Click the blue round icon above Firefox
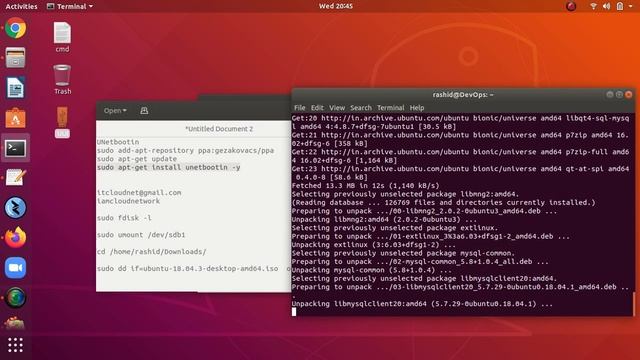640x360 pixels. click(16, 208)
